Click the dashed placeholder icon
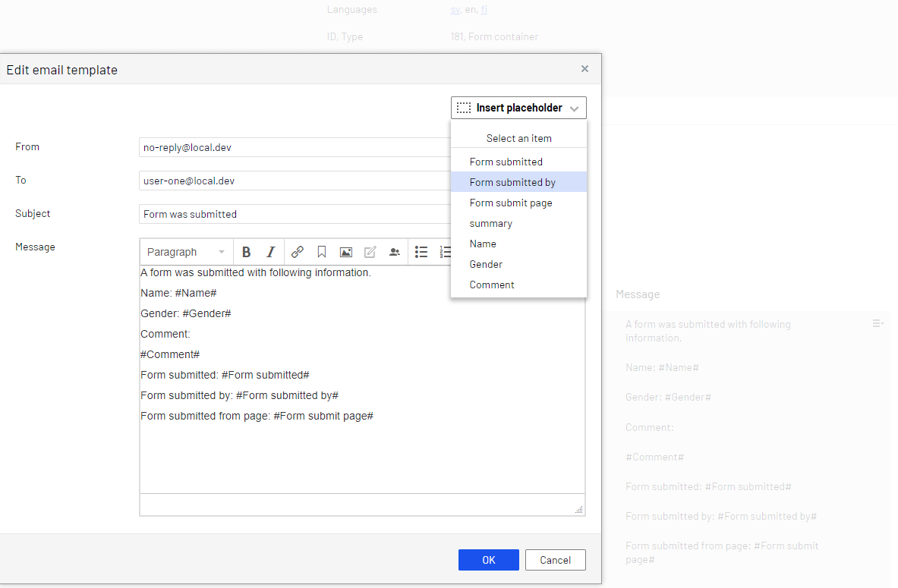Viewport: 898px width, 588px height. [x=463, y=107]
